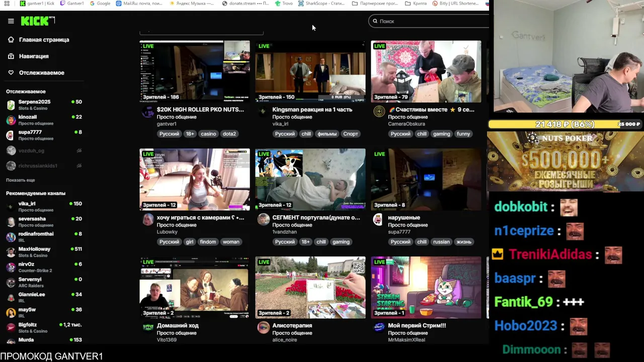Open the Google bookmark
This screenshot has width=644, height=362.
point(100,4)
